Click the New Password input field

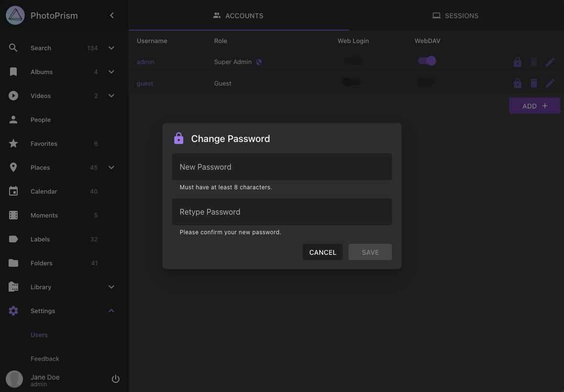coord(282,167)
